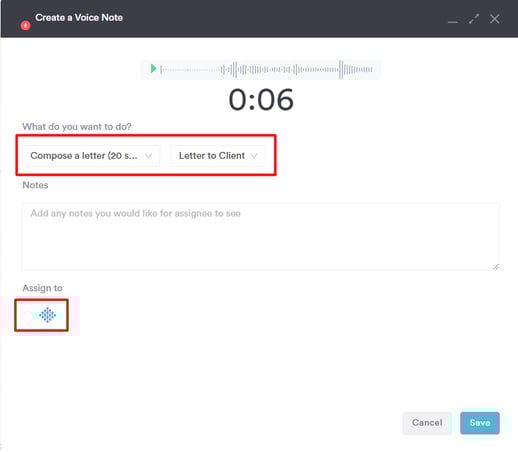Image resolution: width=518 pixels, height=452 pixels.
Task: Click the chevron beside Letter to Client
Action: 254,156
